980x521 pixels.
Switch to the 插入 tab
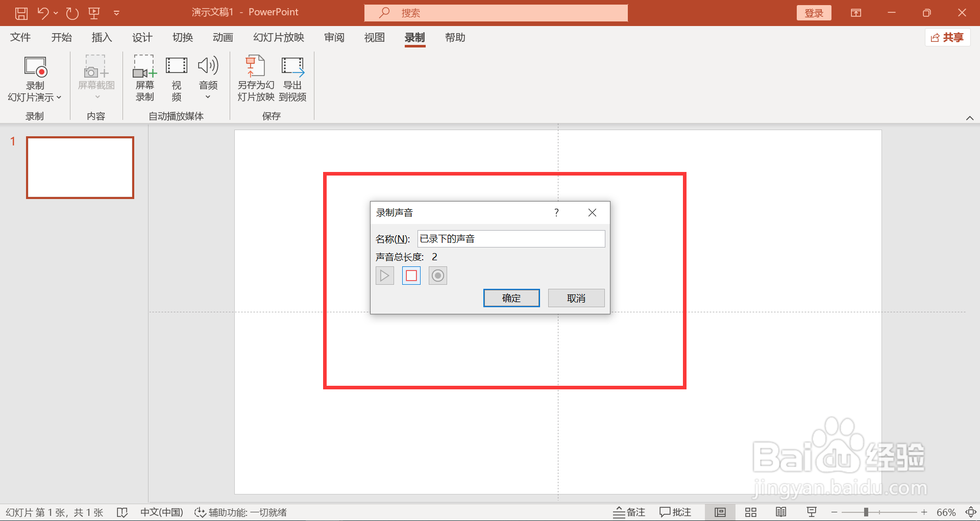point(102,37)
